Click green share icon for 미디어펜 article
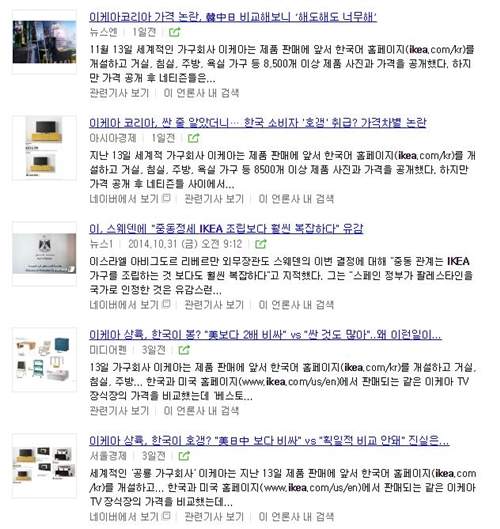The image size is (500, 529). (184, 350)
